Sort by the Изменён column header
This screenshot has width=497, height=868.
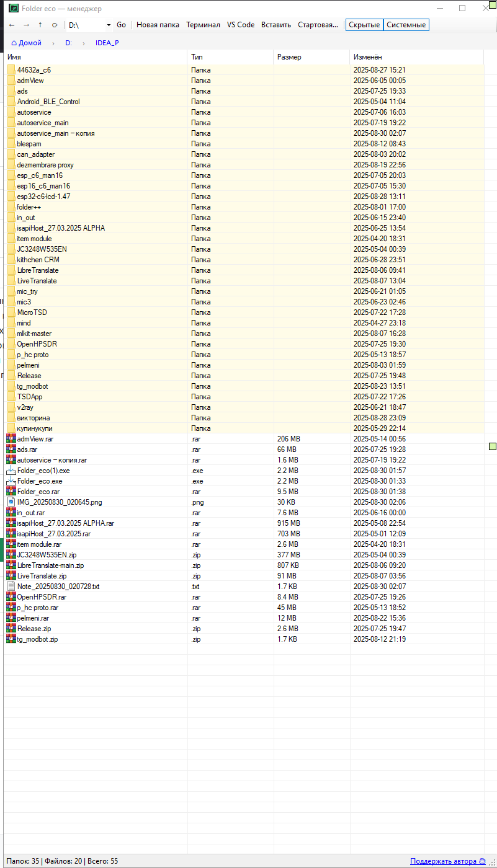[x=367, y=57]
